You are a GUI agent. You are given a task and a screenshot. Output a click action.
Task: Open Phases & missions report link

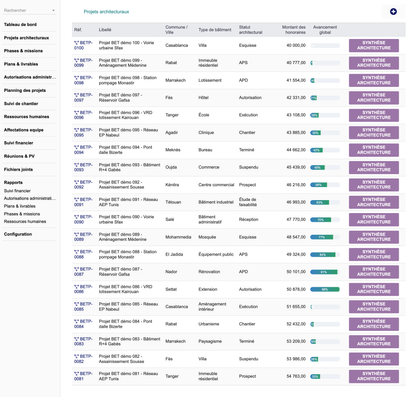(22, 214)
